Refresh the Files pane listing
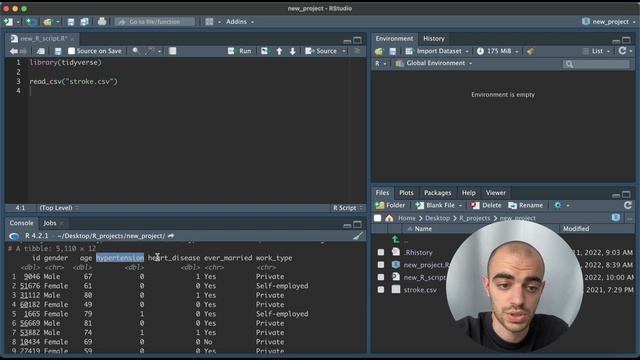The width and height of the screenshot is (640, 360). (x=628, y=205)
